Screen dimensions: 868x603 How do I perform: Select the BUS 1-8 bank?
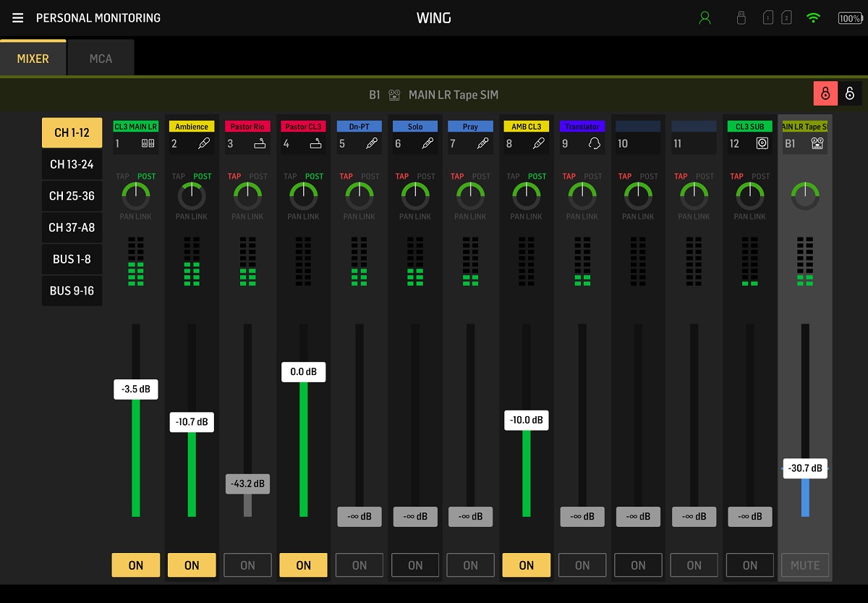click(x=72, y=259)
